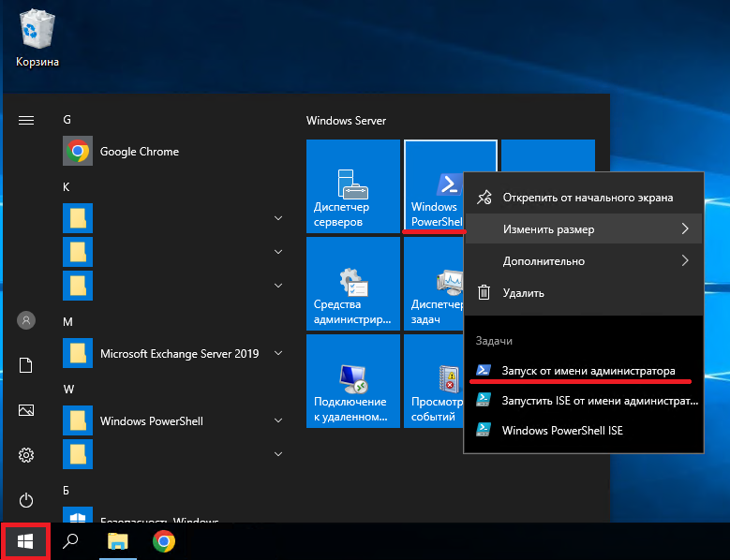Open taskbar search magnifier
730x560 pixels.
click(70, 541)
